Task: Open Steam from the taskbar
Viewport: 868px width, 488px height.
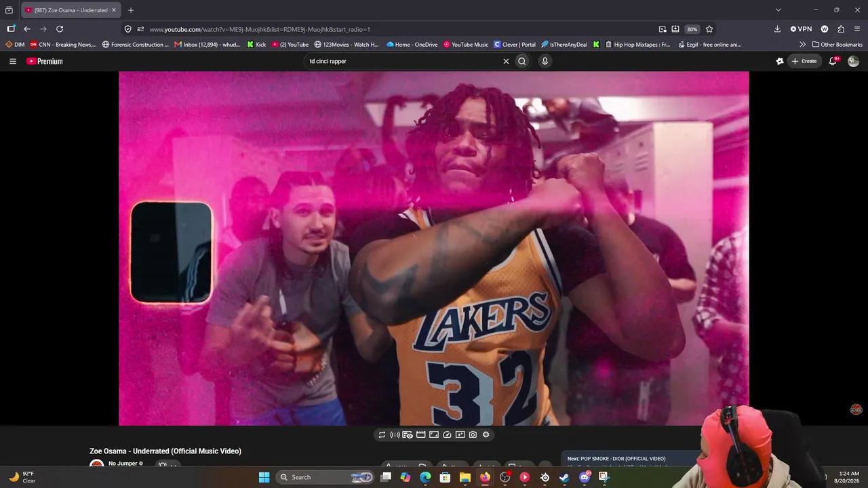Action: (564, 477)
